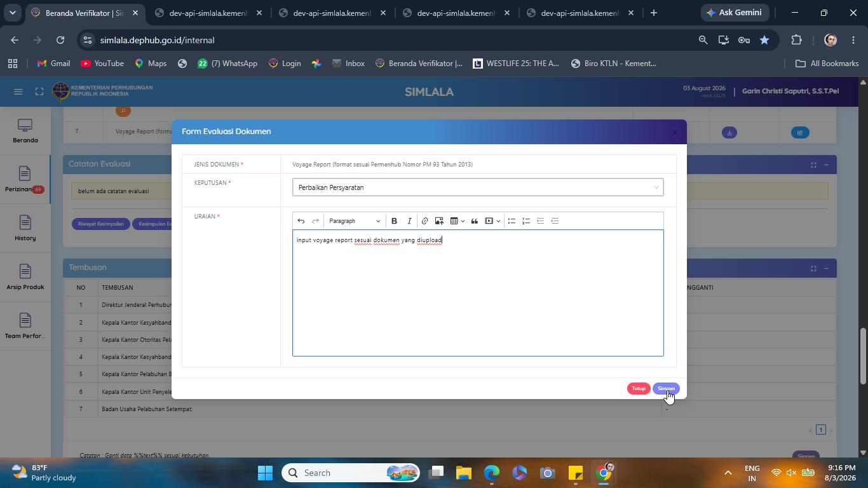Image resolution: width=868 pixels, height=488 pixels.
Task: Click the insert link icon
Action: pyautogui.click(x=424, y=221)
